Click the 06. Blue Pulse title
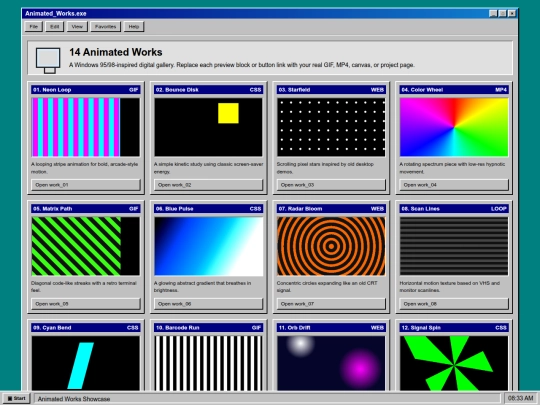The image size is (540, 405). click(175, 209)
